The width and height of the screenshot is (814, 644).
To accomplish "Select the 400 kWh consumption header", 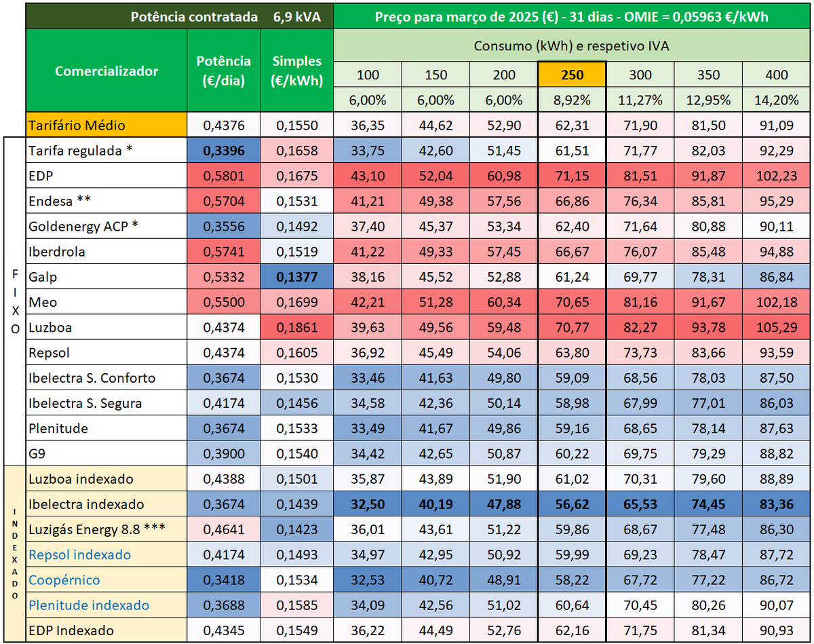I will pyautogui.click(x=776, y=75).
